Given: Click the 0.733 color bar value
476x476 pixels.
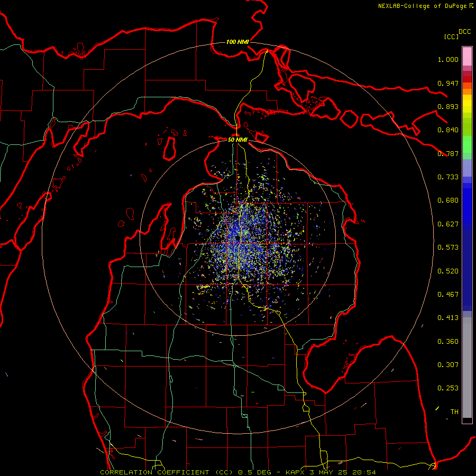Looking at the screenshot, I should click(448, 177).
